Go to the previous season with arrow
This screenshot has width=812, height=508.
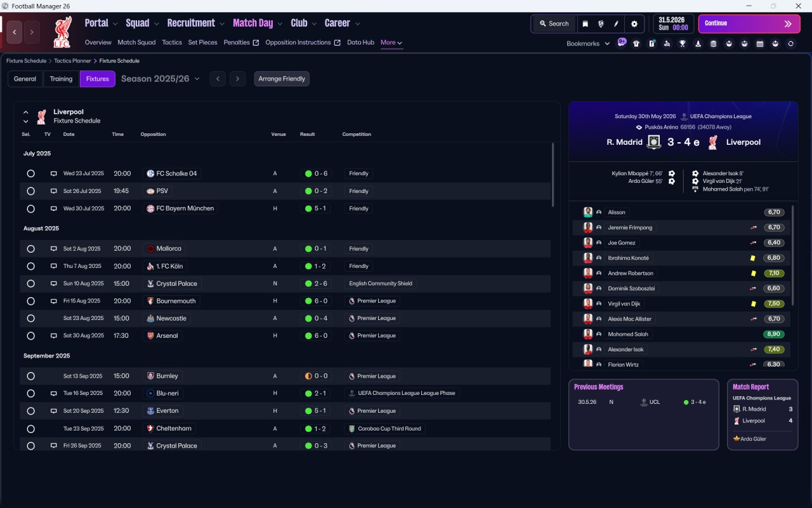[218, 79]
